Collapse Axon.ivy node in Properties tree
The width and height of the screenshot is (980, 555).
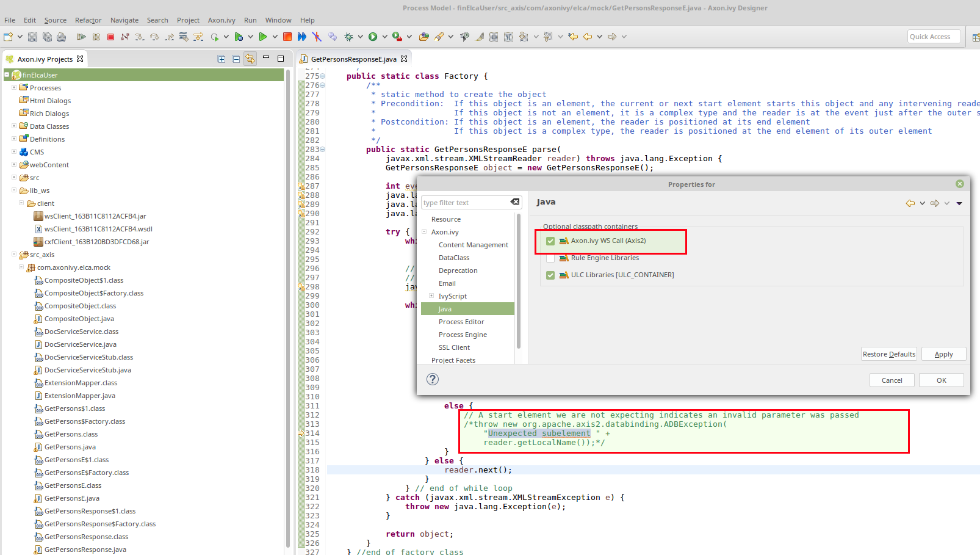424,231
